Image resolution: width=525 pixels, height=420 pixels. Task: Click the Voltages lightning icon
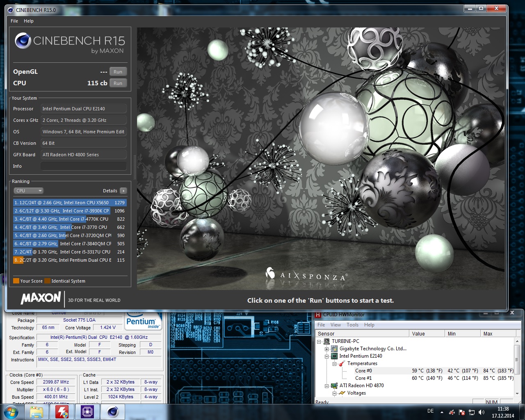(x=342, y=393)
